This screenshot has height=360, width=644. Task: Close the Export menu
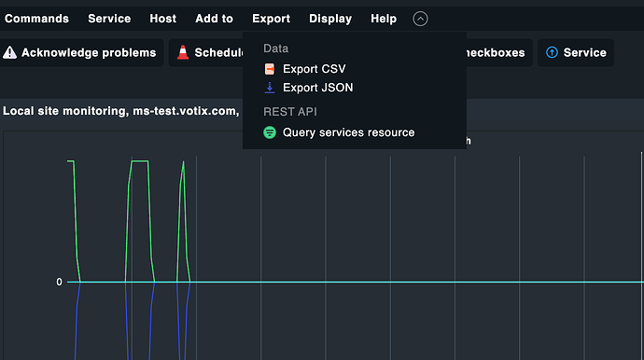(x=271, y=19)
